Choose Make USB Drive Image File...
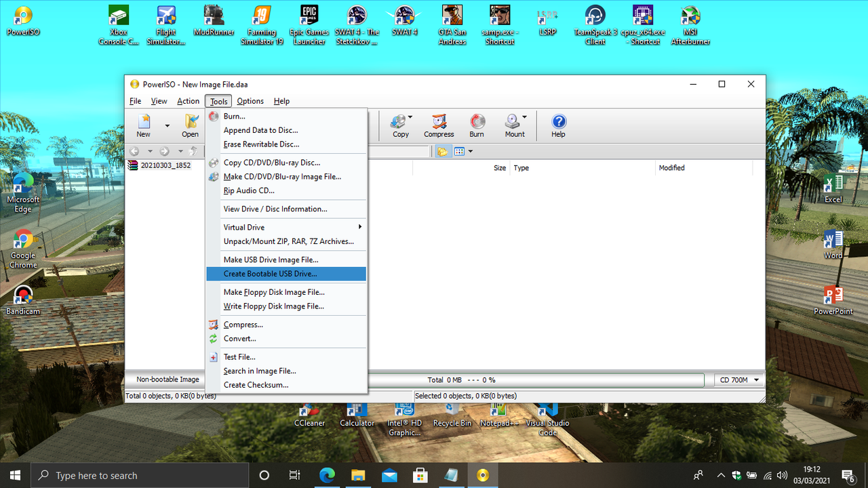Image resolution: width=868 pixels, height=488 pixels. (x=286, y=260)
